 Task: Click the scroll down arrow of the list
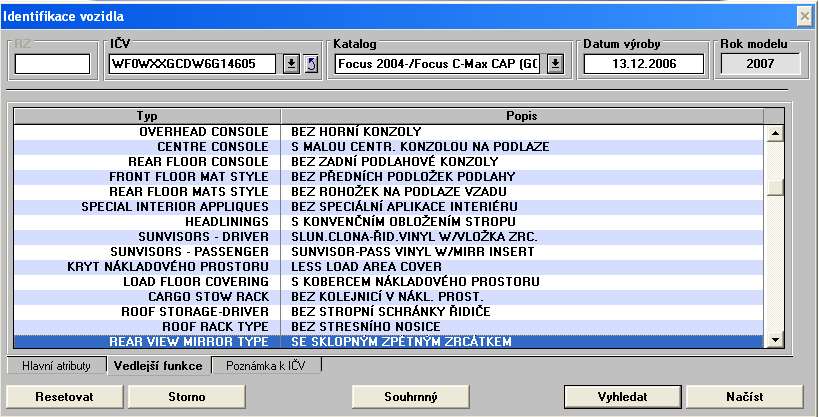click(x=773, y=342)
